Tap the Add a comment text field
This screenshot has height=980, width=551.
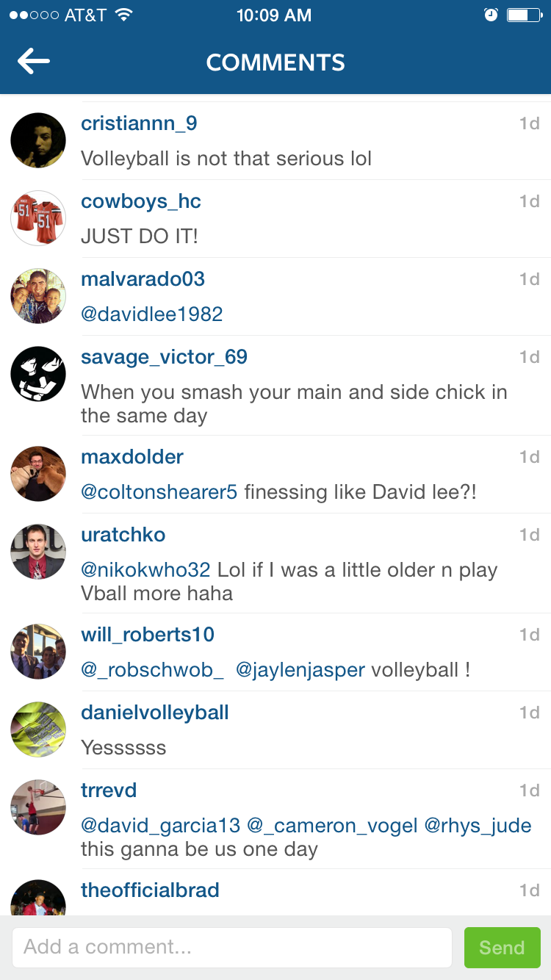[x=231, y=948]
